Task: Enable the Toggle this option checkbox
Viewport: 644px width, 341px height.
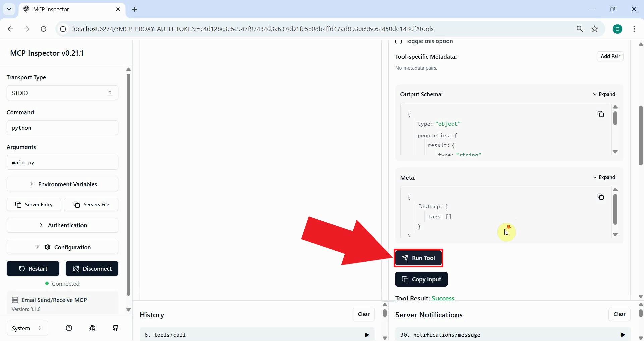Action: pos(399,41)
